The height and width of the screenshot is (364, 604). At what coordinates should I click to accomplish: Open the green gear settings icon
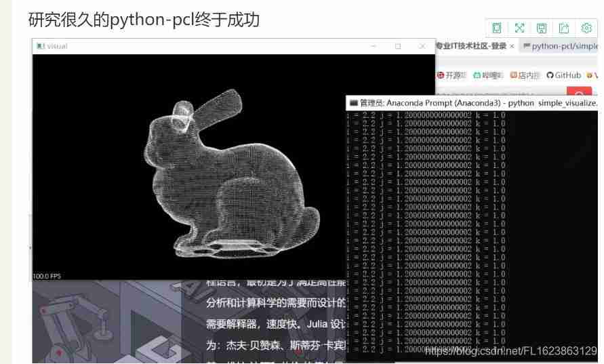[x=586, y=28]
